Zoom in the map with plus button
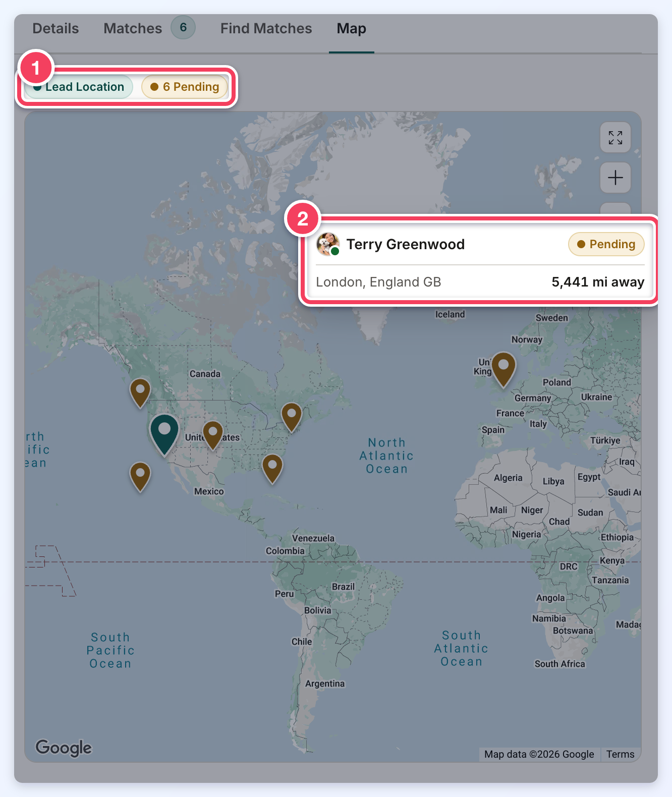 point(615,178)
